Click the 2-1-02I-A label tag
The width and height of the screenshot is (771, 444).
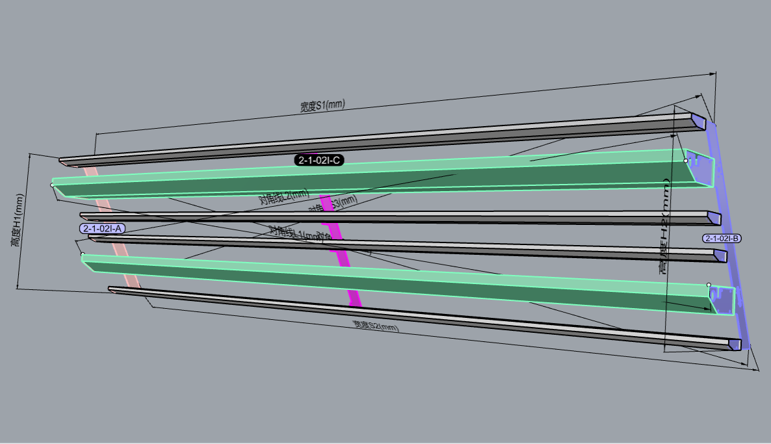[102, 229]
